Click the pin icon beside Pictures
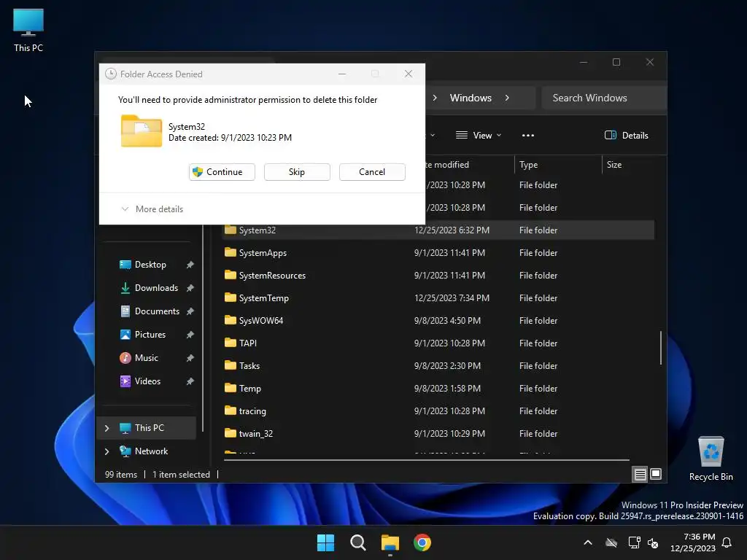747x560 pixels. tap(190, 335)
